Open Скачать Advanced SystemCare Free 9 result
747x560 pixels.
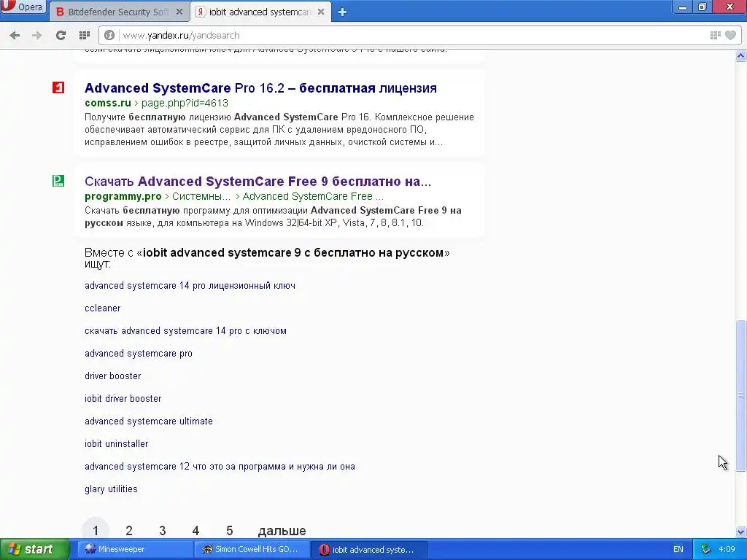258,182
